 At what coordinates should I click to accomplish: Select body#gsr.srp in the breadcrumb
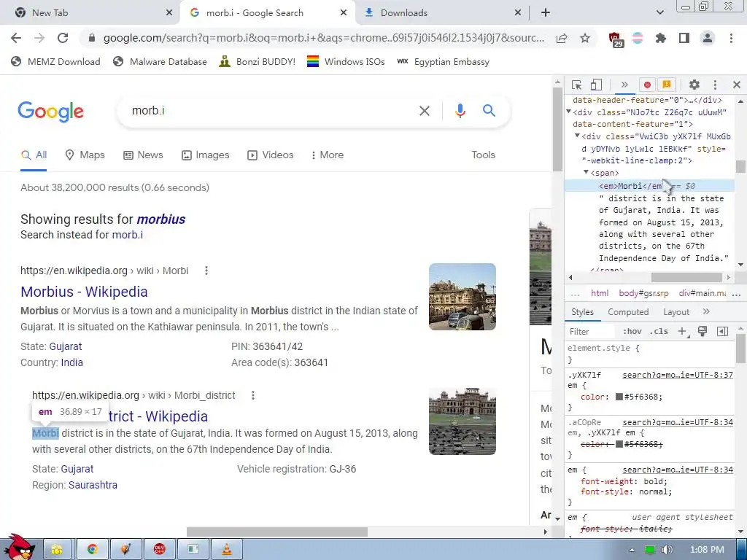(x=643, y=293)
